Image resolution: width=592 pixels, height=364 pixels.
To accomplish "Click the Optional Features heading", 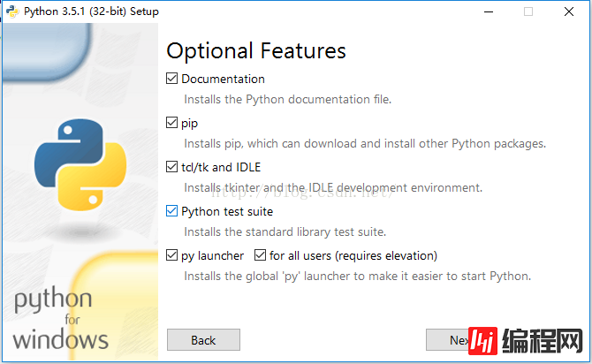I will (x=256, y=50).
